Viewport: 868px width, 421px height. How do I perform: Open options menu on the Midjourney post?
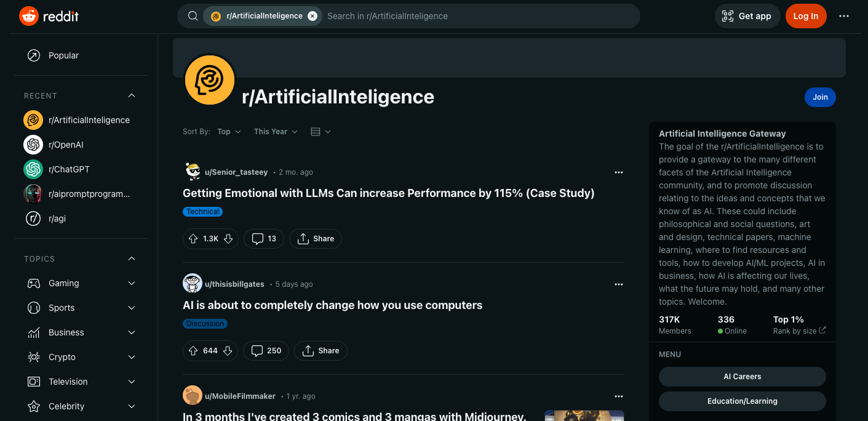618,396
